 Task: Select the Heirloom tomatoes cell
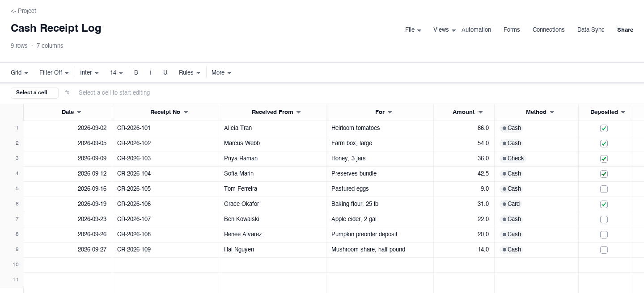[x=380, y=128]
